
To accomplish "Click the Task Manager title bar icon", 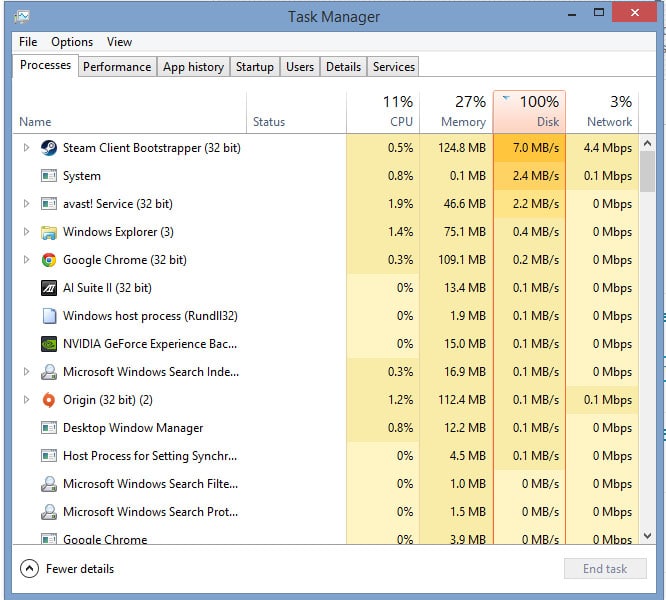I will [22, 17].
